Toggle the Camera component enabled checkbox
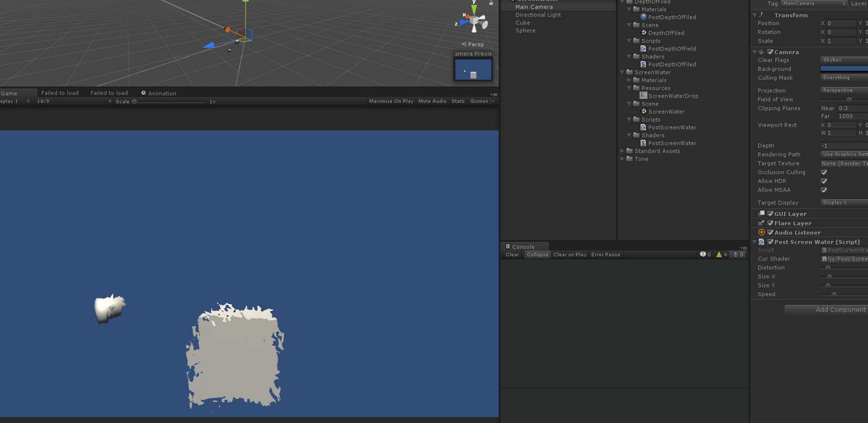 click(x=771, y=52)
